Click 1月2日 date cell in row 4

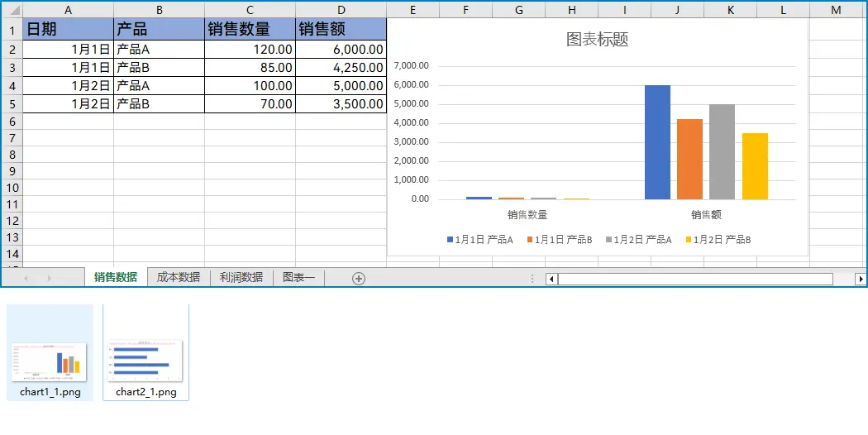(x=68, y=86)
